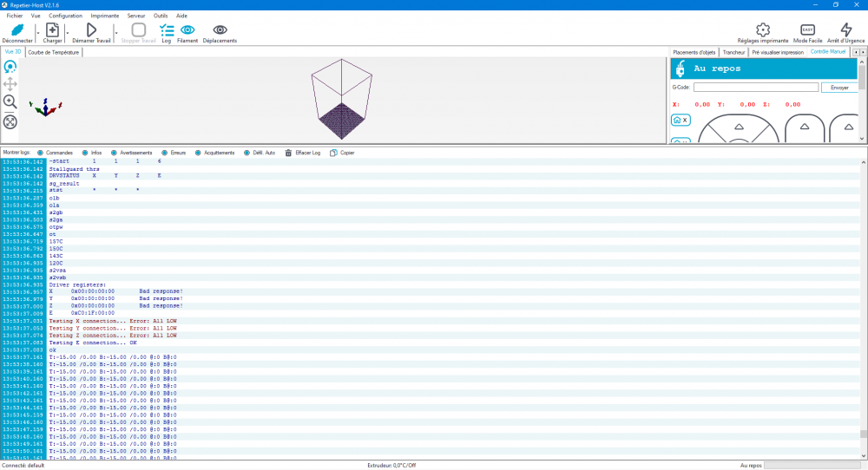Viewport: 868px width, 470px height.
Task: Toggle the Log panel visibility
Action: point(166,33)
